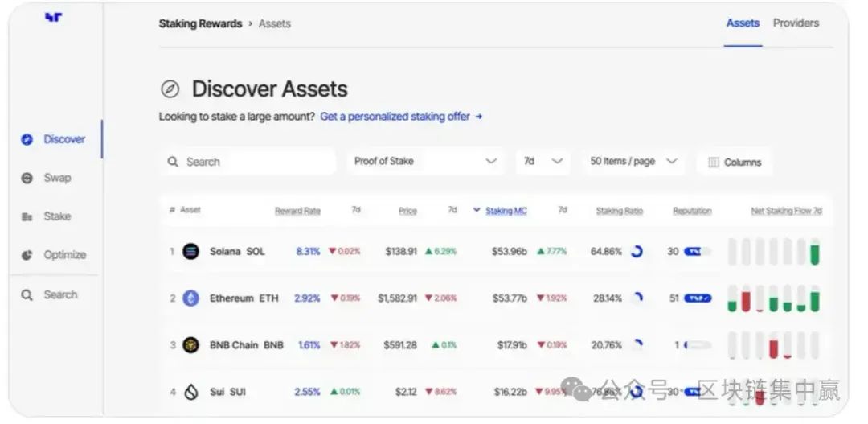Open the Sui SUI asset row

click(495, 392)
